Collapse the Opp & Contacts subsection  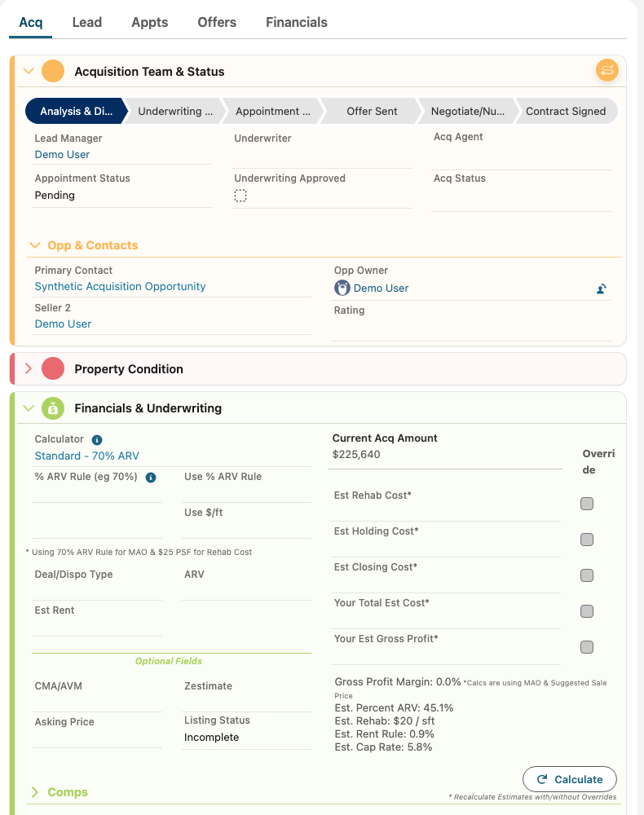(35, 245)
